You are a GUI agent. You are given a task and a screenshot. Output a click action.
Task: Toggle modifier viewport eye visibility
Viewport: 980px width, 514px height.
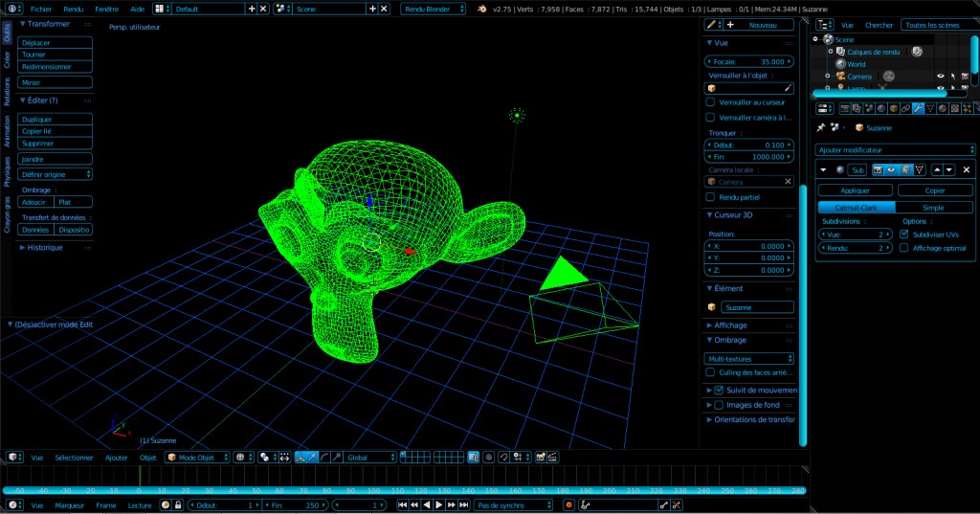pos(891,170)
